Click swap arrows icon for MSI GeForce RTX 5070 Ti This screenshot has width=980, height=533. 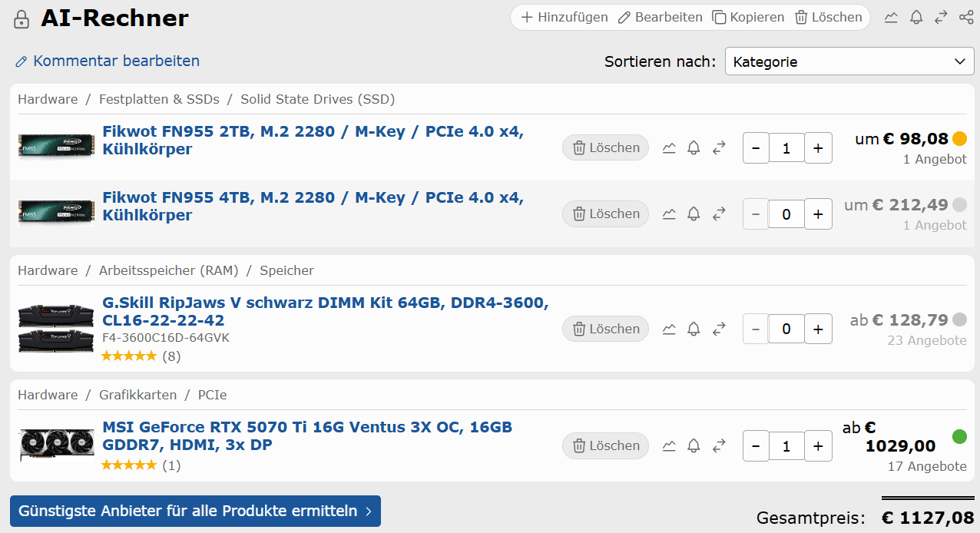tap(719, 446)
